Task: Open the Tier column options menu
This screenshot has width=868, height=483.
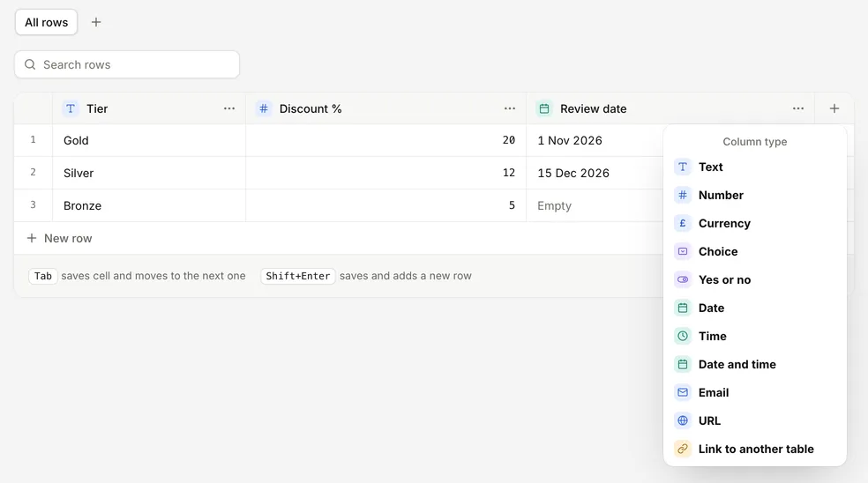Action: tap(229, 108)
